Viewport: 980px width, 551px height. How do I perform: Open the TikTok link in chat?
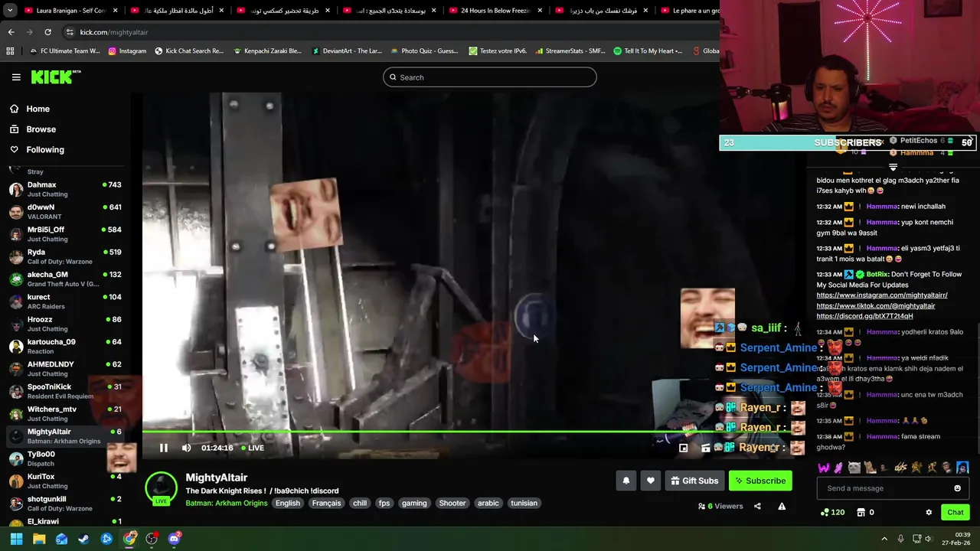tap(876, 306)
